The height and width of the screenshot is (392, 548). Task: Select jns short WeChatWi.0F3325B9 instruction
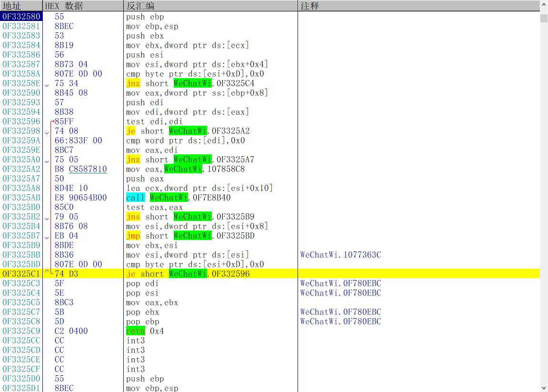(190, 217)
